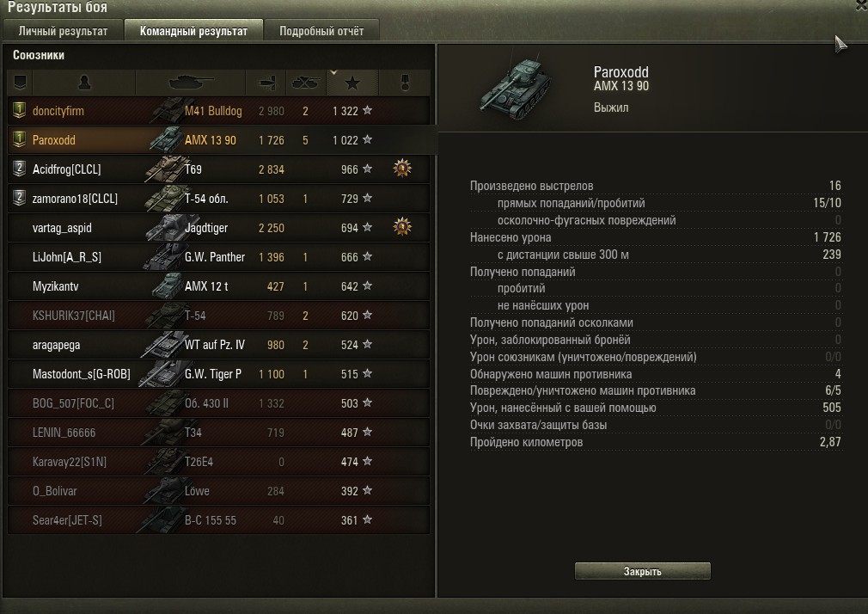Click zamorano18 platoon number 2 badge
This screenshot has width=868, height=614.
pos(20,198)
